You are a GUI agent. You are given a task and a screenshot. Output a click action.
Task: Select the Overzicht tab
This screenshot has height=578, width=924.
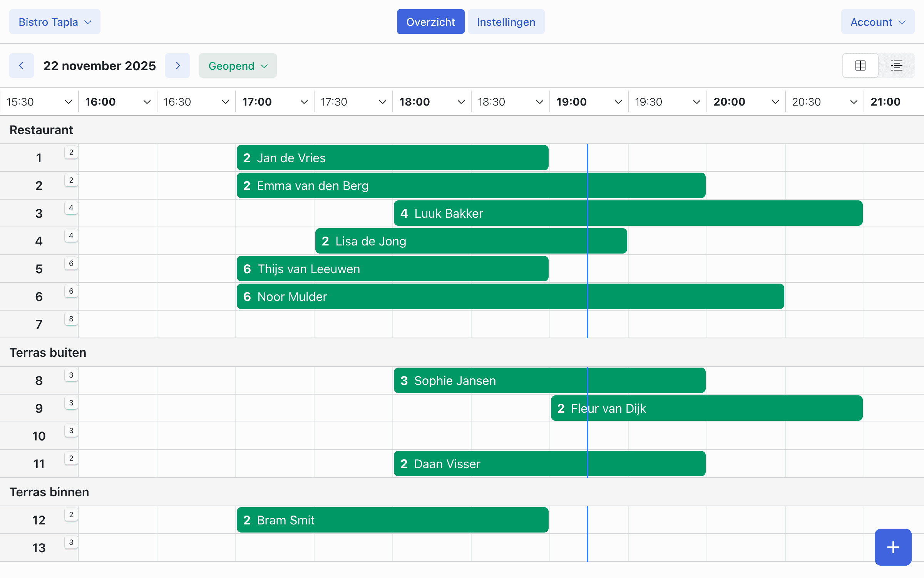click(430, 22)
